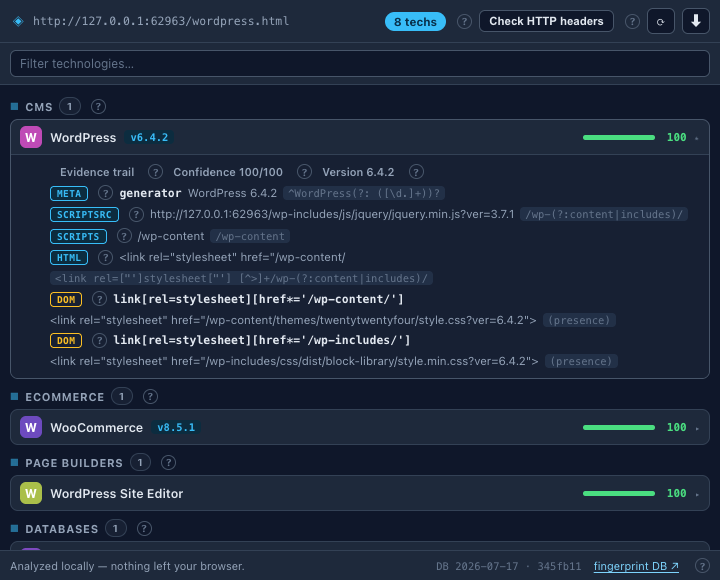Screen dimensions: 720x580
Task: Open help icon next to CMS category
Action: point(98,107)
